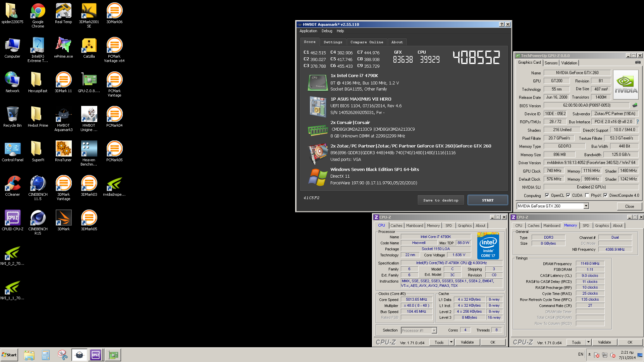
Task: Launch CINEBENCH R15 shortcut
Action: (38, 223)
